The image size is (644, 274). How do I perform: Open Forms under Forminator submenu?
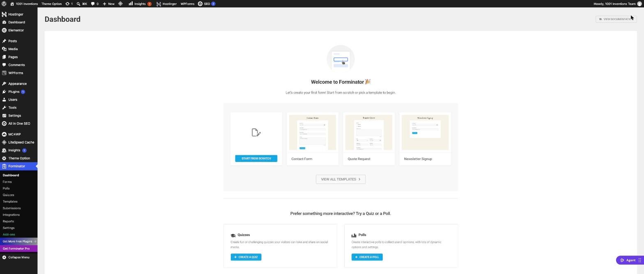pos(7,182)
